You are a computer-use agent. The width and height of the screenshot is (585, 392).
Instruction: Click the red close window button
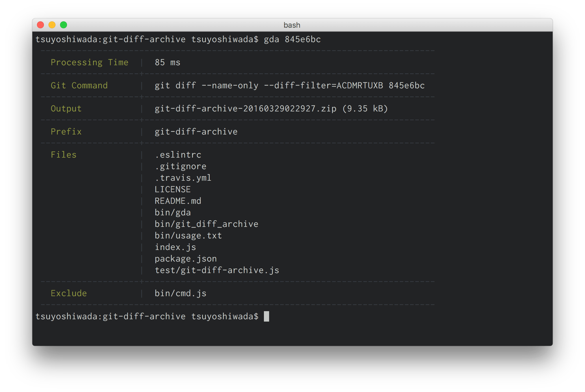[x=40, y=25]
